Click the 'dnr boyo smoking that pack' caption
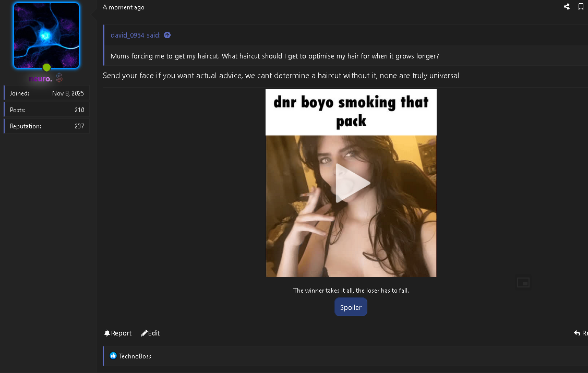Image resolution: width=588 pixels, height=373 pixels. click(351, 111)
